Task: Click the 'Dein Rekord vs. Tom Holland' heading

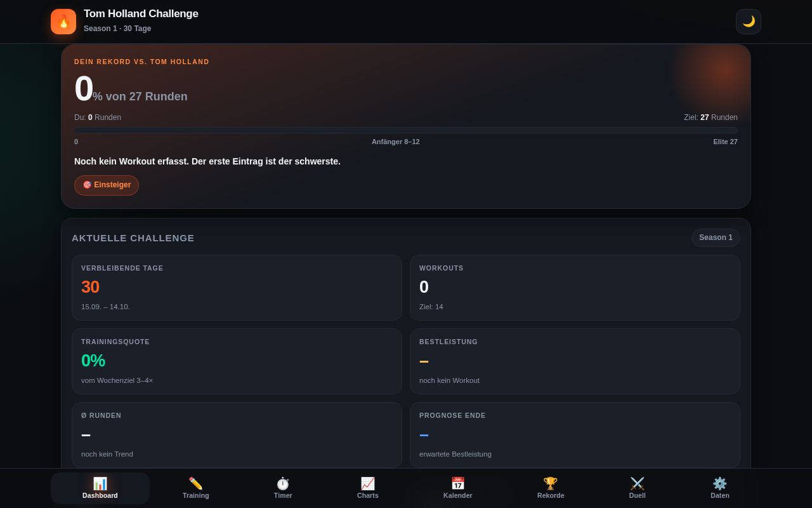Action: (141, 62)
